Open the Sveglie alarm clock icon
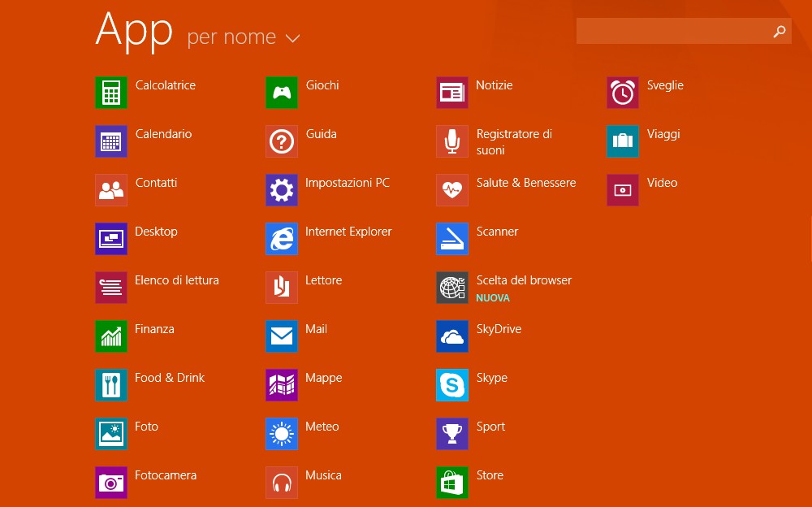 click(x=623, y=93)
